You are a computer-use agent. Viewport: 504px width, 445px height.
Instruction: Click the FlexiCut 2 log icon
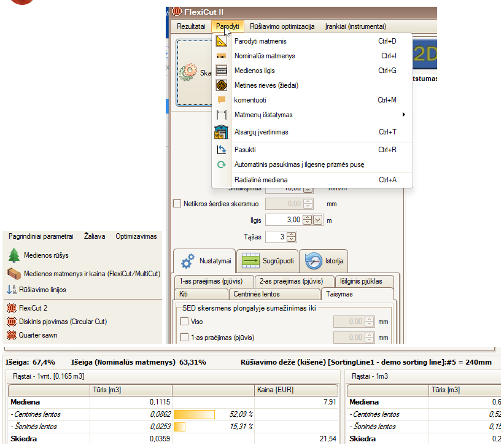(12, 308)
